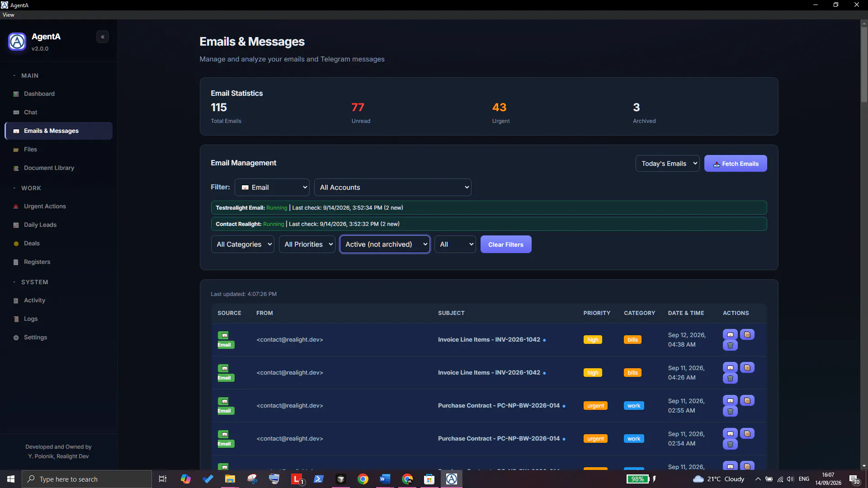This screenshot has width=868, height=488.
Task: Click envelope icon for Sep 12 04:38 AM email
Action: coord(730,335)
